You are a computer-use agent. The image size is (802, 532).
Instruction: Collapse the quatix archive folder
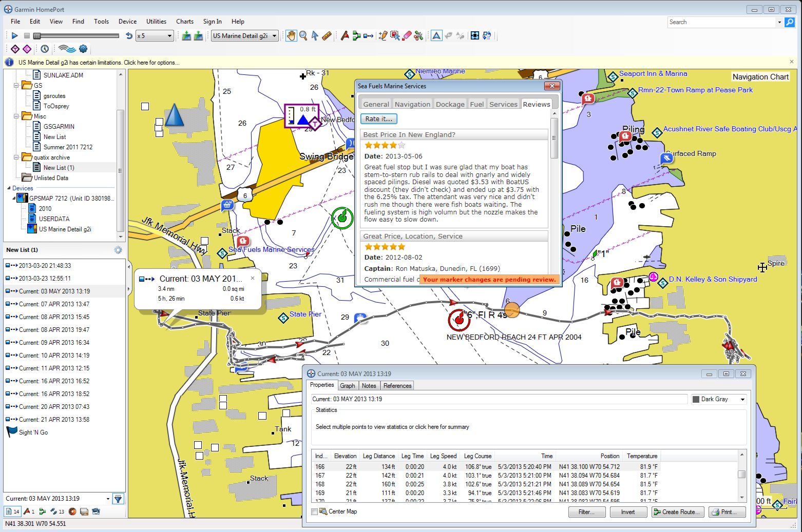[16, 157]
